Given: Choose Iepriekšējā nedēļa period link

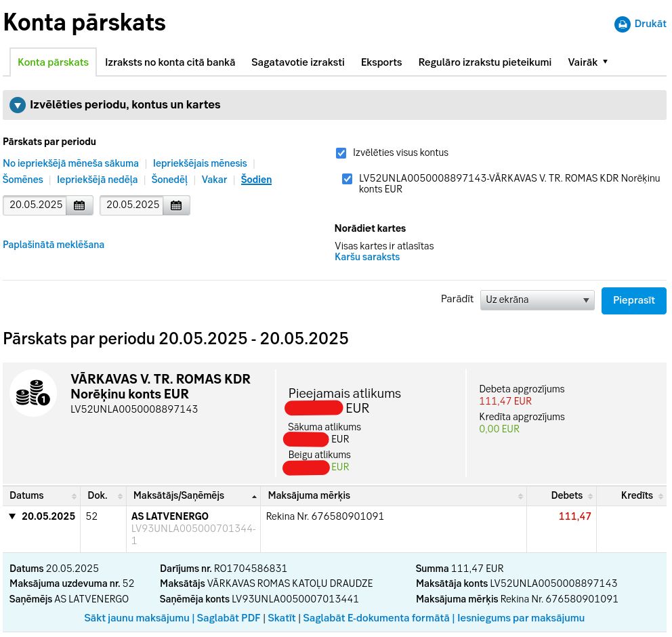Looking at the screenshot, I should pyautogui.click(x=98, y=179).
